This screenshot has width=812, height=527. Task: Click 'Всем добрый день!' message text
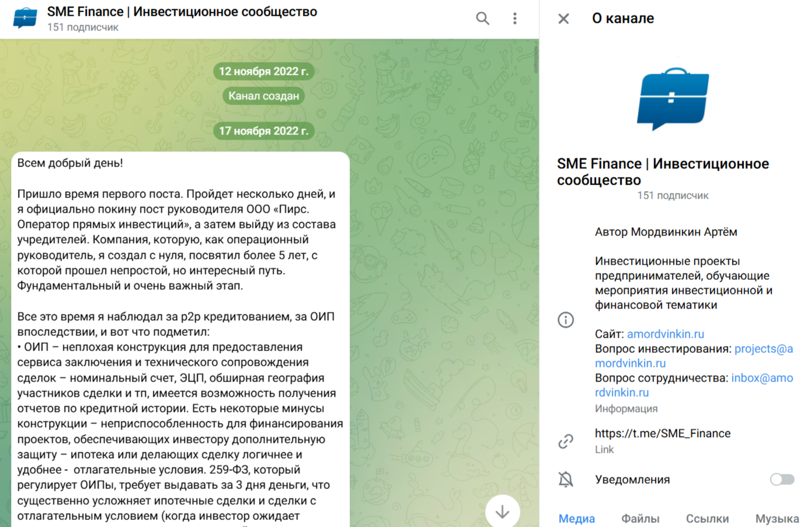pos(70,163)
